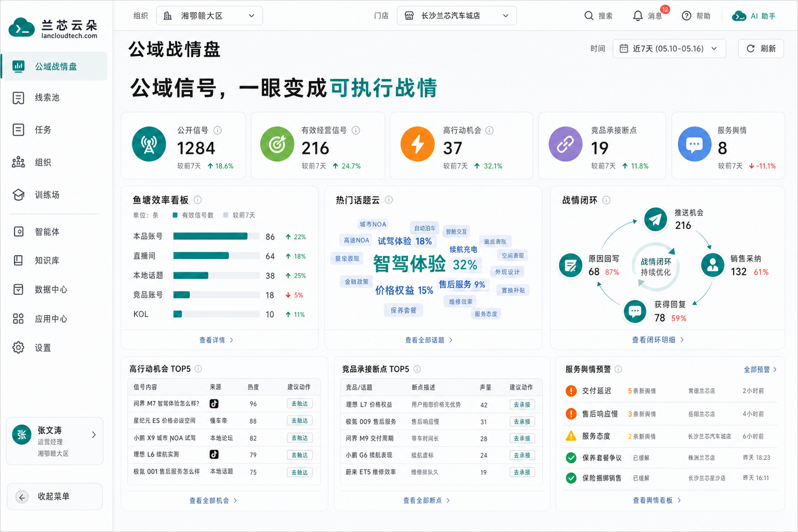Image resolution: width=798 pixels, height=532 pixels.
Task: Click the 竞品账号 progress bar
Action: pyautogui.click(x=216, y=295)
